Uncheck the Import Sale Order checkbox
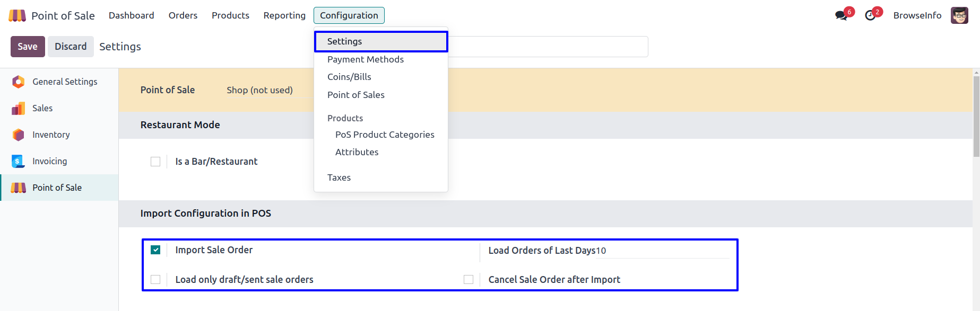Image resolution: width=980 pixels, height=311 pixels. point(155,250)
